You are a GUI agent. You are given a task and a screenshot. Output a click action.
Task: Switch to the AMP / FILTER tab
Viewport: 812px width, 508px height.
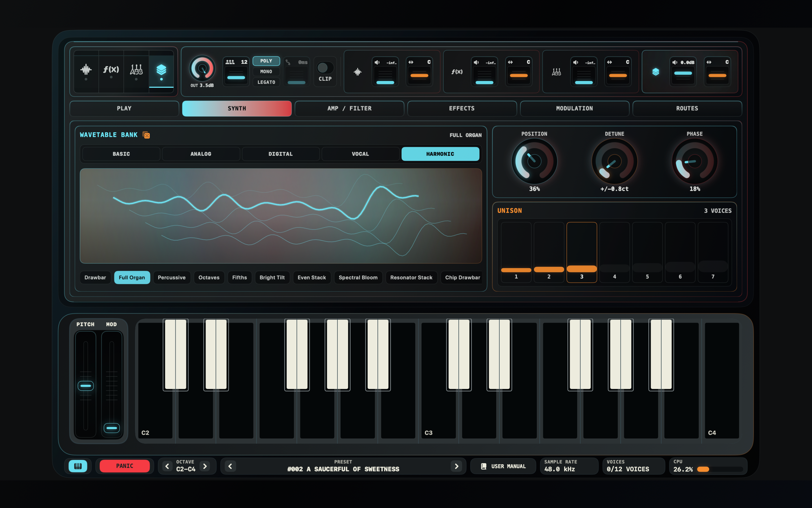click(x=349, y=109)
